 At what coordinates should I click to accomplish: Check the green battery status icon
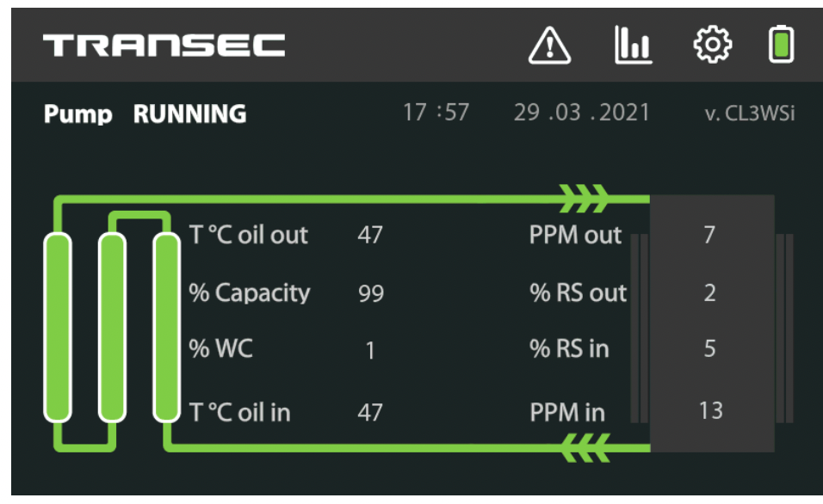pos(781,44)
